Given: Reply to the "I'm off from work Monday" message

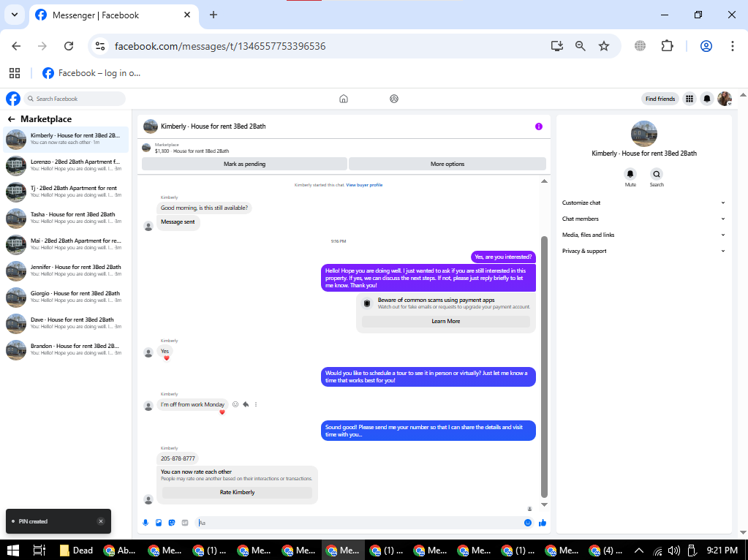Looking at the screenshot, I should [246, 404].
